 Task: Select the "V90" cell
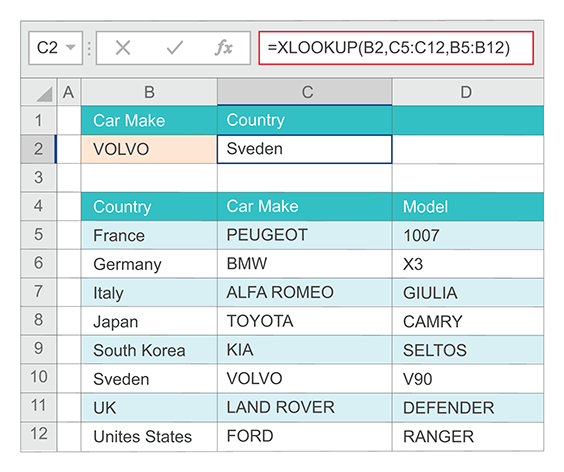[x=468, y=378]
